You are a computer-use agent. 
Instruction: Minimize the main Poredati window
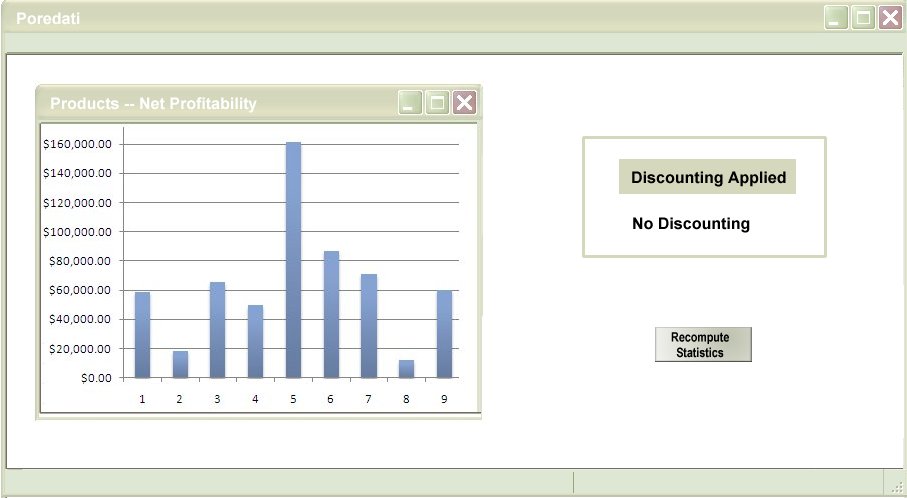(x=836, y=18)
